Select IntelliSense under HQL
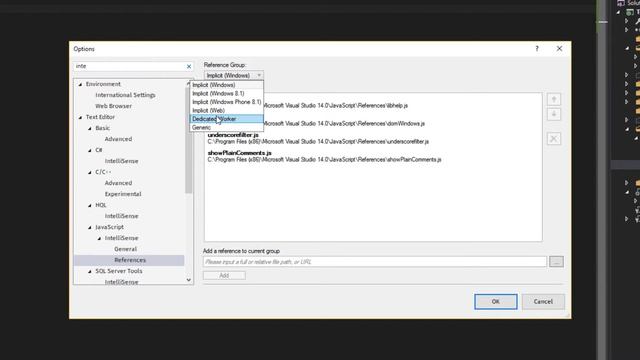Screen dimensions: 640x360 click(121, 216)
